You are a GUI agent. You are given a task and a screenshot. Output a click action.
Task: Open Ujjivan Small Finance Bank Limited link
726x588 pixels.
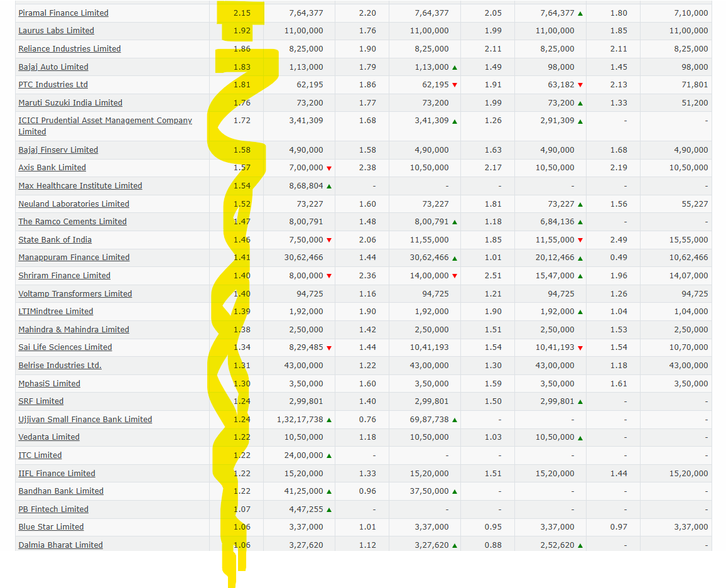(x=85, y=420)
